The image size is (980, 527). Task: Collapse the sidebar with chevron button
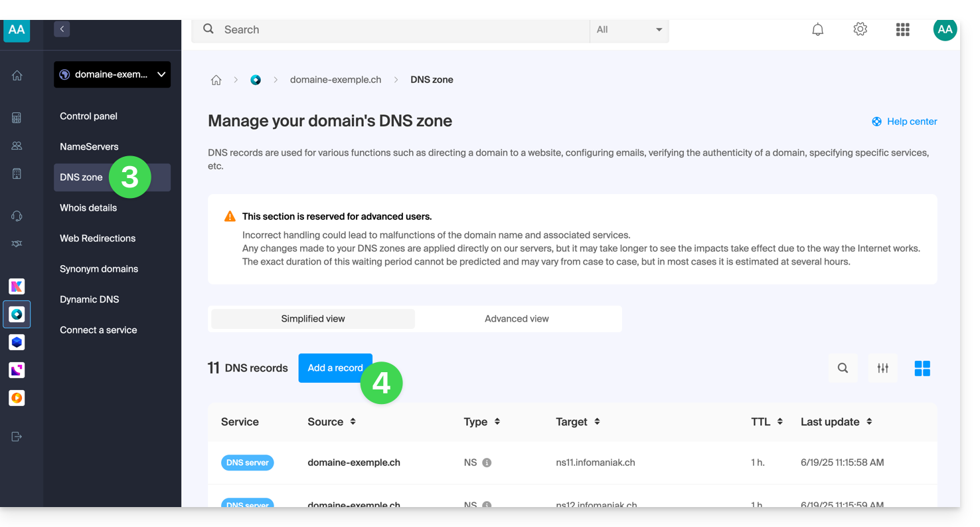tap(62, 29)
